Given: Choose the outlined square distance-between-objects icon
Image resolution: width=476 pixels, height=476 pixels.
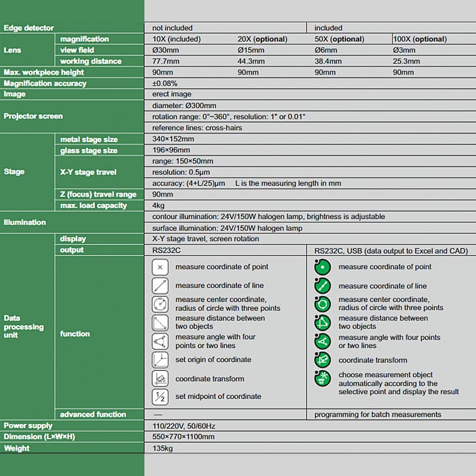Looking at the screenshot, I should click(x=160, y=323).
